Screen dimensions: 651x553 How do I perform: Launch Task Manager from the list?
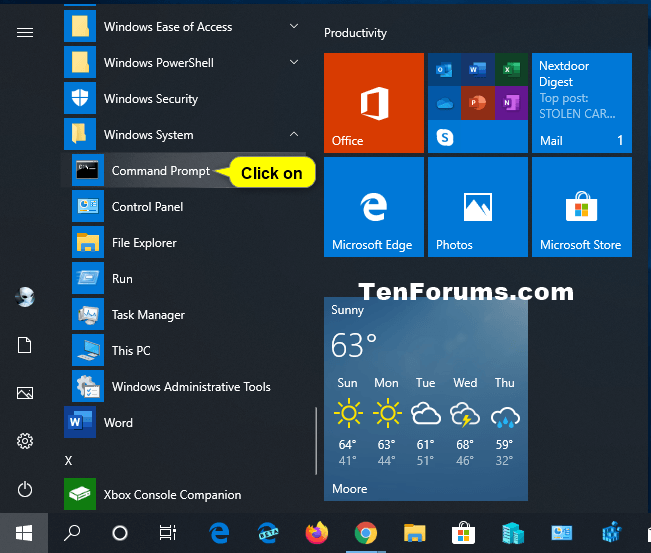coord(184,315)
